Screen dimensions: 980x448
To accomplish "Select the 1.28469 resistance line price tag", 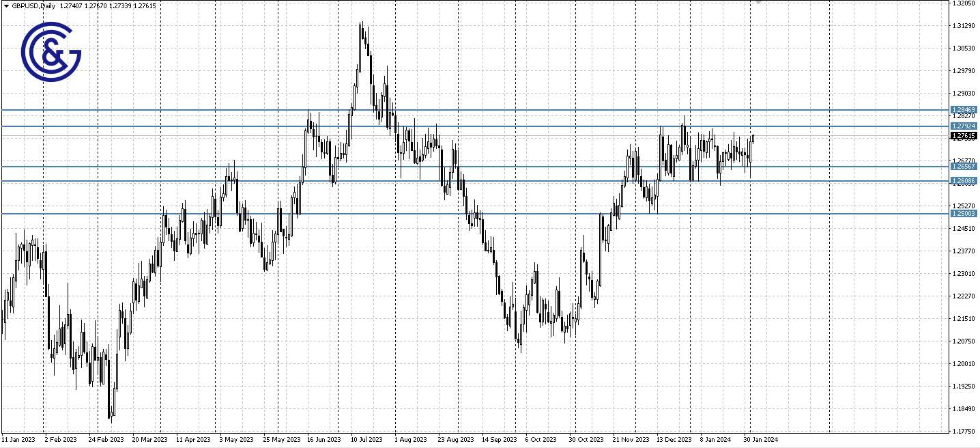I will [964, 109].
